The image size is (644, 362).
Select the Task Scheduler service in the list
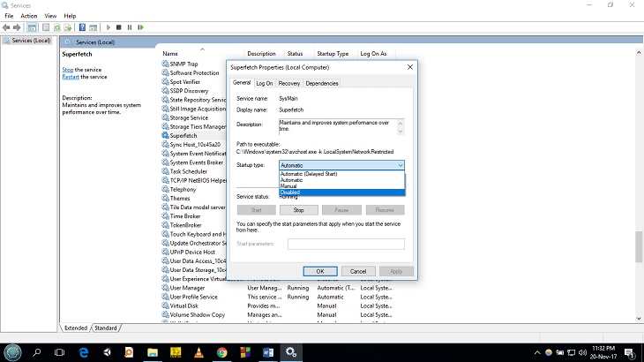click(x=189, y=171)
